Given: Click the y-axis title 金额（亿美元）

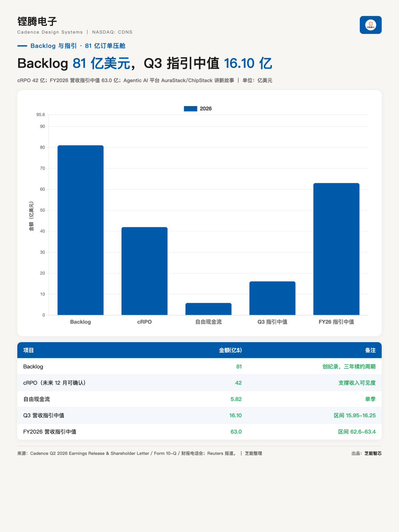Looking at the screenshot, I should pyautogui.click(x=31, y=216).
